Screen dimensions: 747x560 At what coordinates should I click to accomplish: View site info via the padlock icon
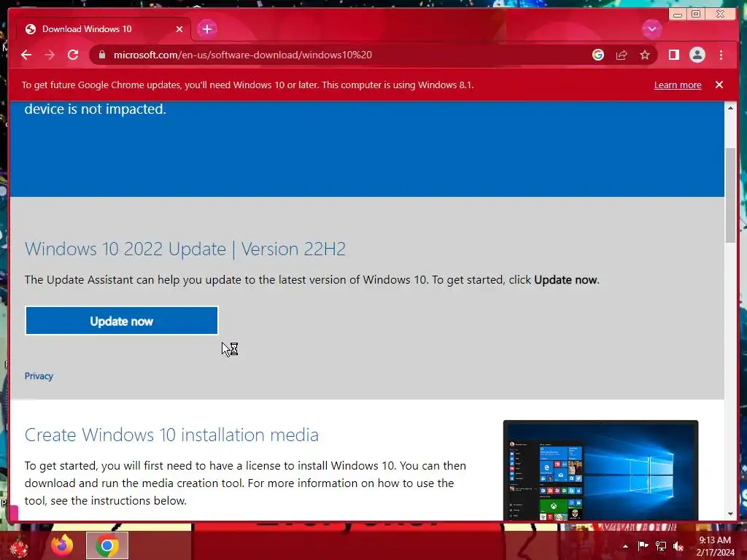point(102,55)
